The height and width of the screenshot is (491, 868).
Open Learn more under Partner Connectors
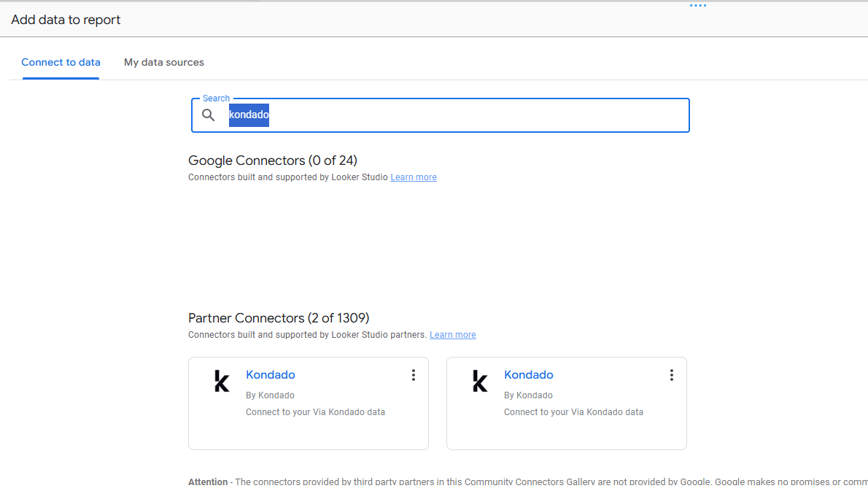coord(452,334)
